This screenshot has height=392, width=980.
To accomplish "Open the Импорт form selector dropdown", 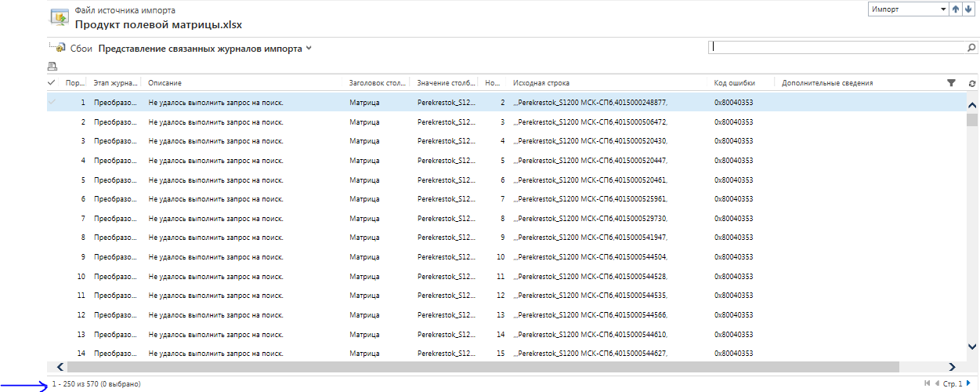I will coord(908,9).
